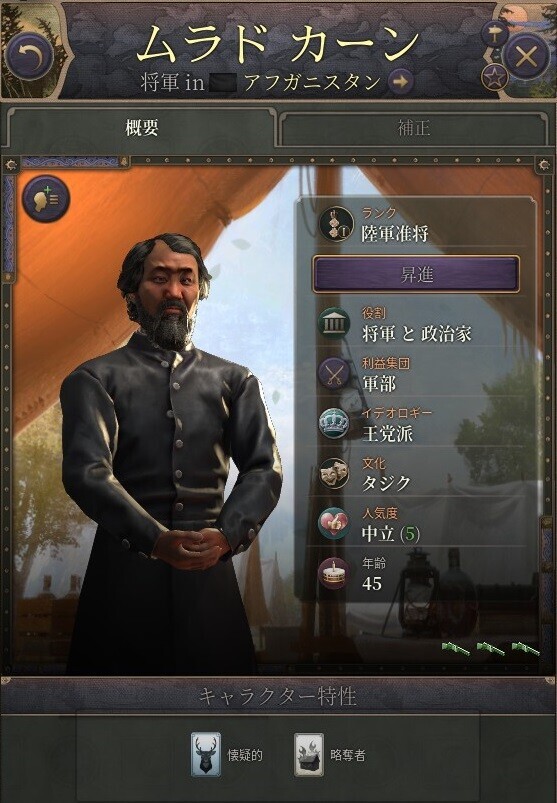This screenshot has width=557, height=803.
Task: Switch to the 概要 tab
Action: (142, 128)
